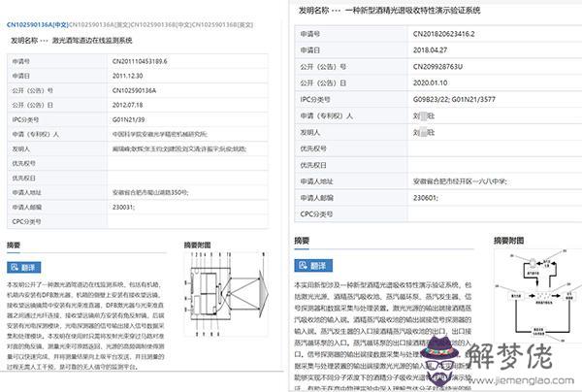The height and width of the screenshot is (392, 582).
Task: Select applicant postcode 230601
Action: point(426,198)
